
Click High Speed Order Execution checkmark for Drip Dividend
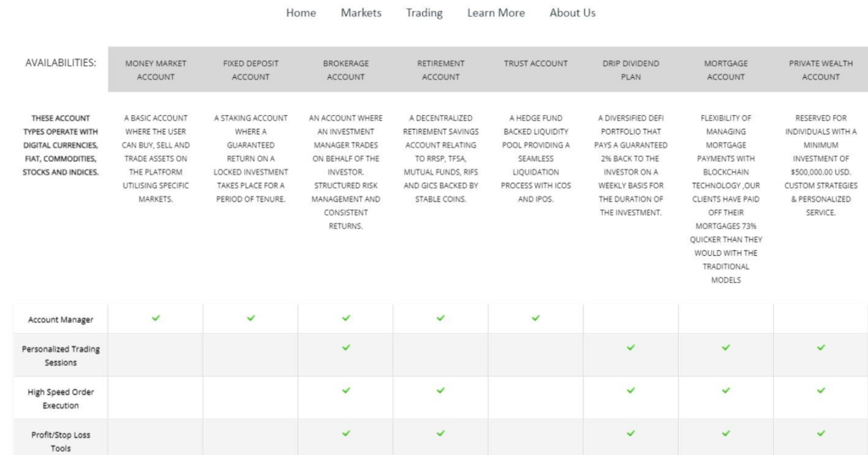click(631, 390)
